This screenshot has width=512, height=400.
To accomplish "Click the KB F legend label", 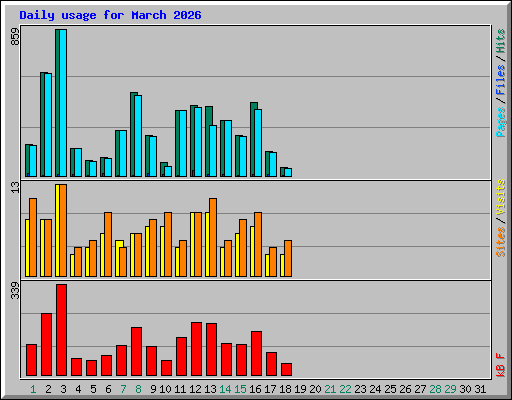I will point(501,365).
